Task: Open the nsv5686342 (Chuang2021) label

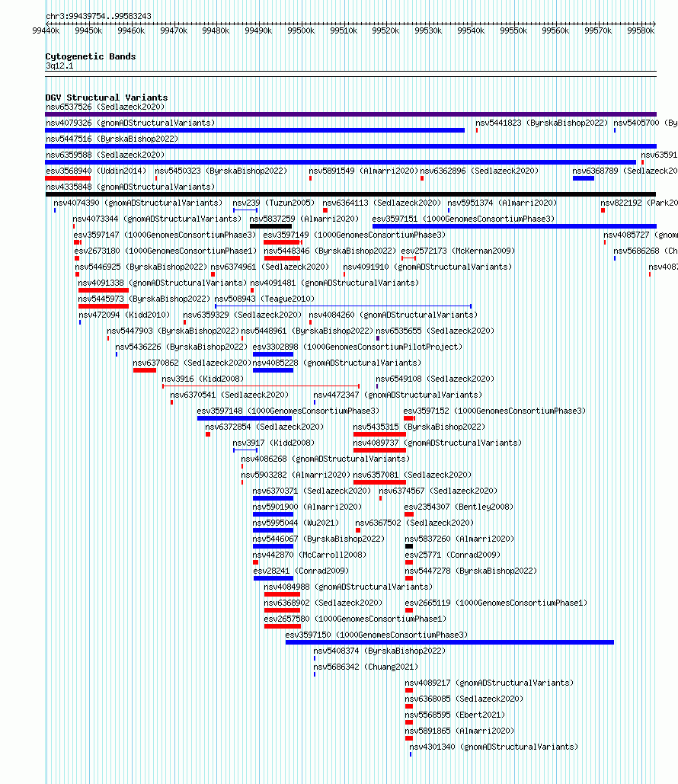Action: click(x=366, y=667)
